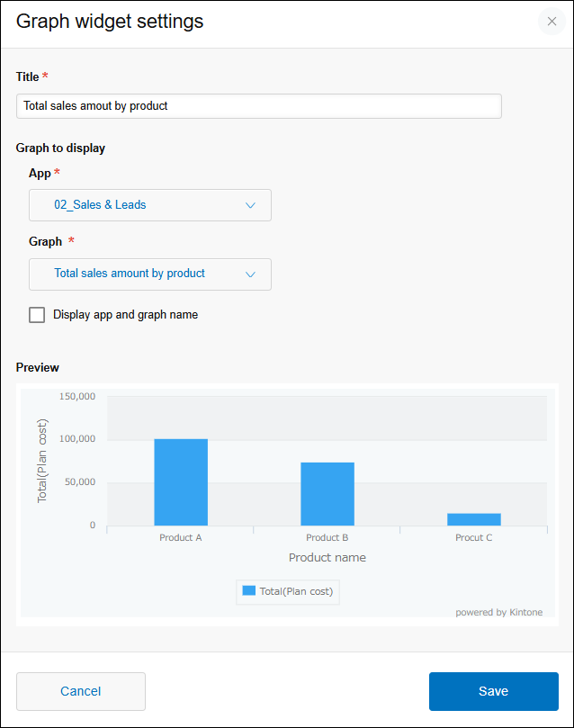Click the required asterisk beside Title
This screenshot has height=728, width=574.
coord(45,76)
